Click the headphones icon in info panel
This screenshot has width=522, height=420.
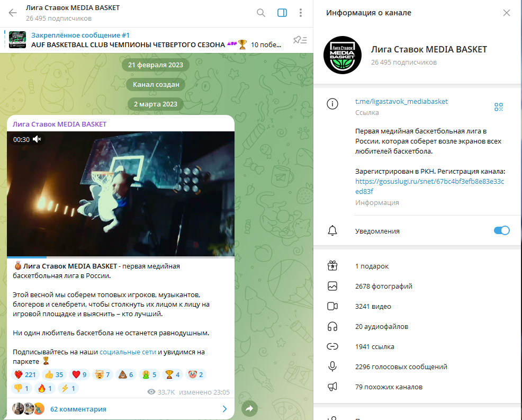(332, 326)
